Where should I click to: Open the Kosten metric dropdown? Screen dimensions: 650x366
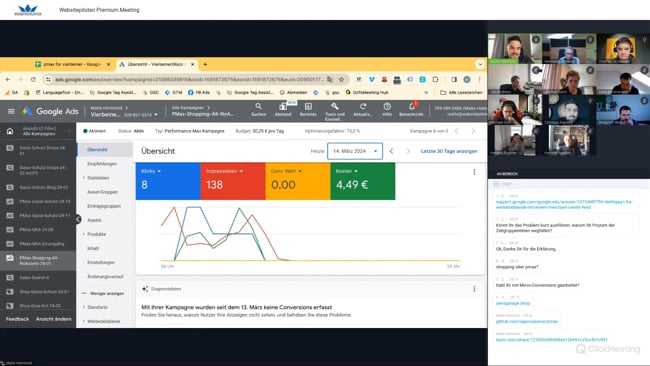(x=347, y=171)
